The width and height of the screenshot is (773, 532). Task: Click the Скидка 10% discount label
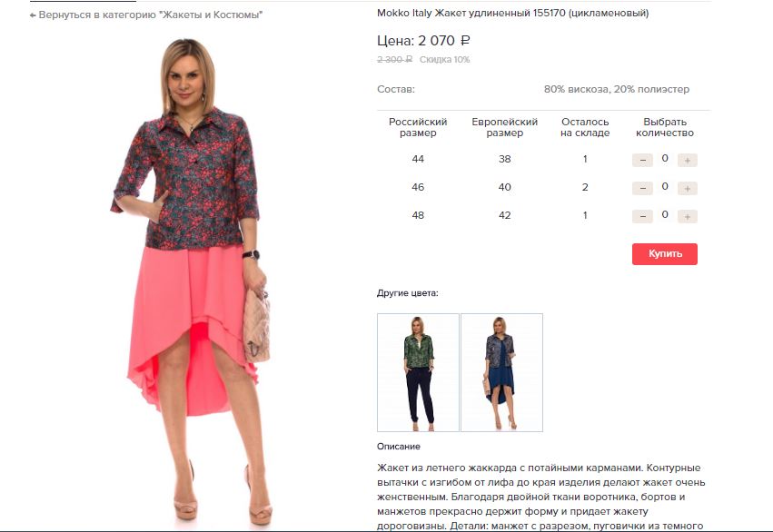445,60
